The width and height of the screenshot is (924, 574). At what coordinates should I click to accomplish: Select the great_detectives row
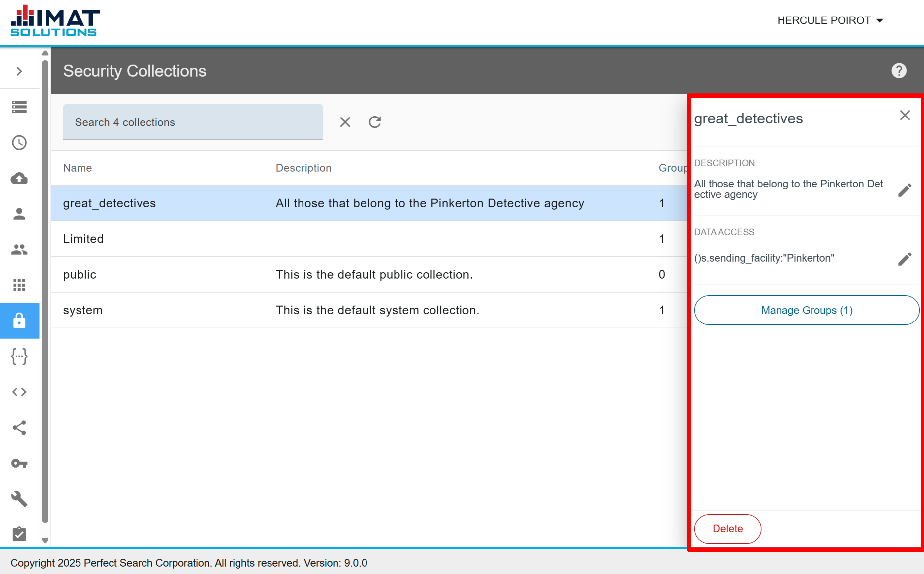click(369, 203)
